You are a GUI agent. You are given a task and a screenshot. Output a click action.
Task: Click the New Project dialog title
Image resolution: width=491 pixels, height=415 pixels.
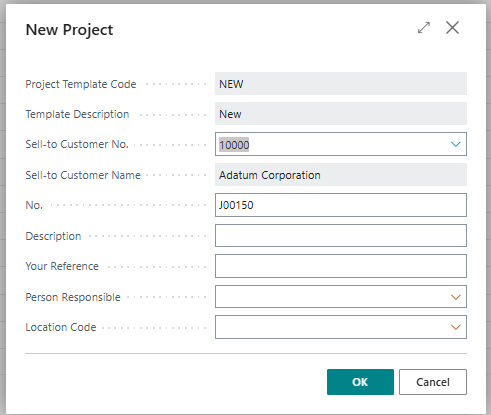(69, 30)
